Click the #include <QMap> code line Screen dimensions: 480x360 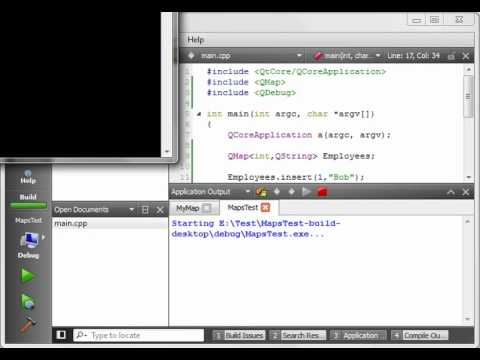tap(246, 82)
